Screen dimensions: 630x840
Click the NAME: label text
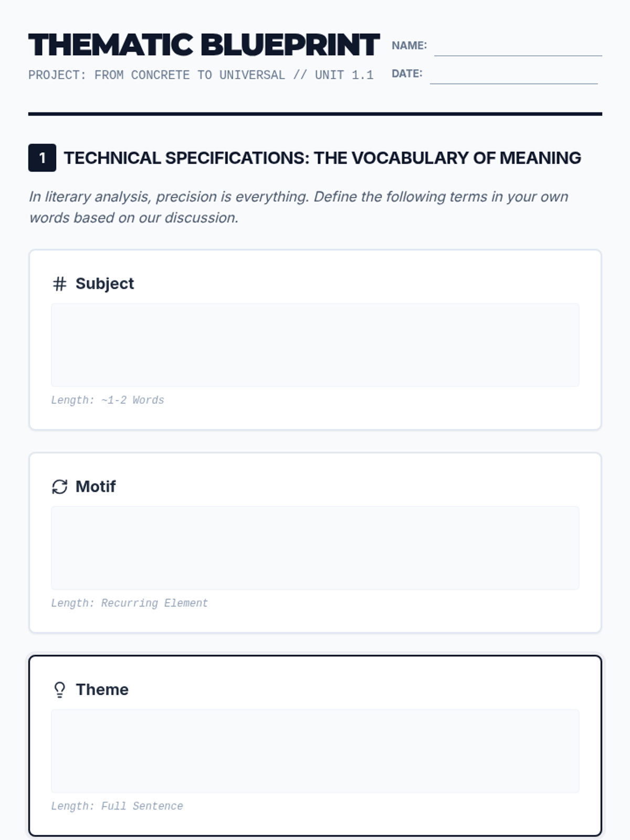409,46
